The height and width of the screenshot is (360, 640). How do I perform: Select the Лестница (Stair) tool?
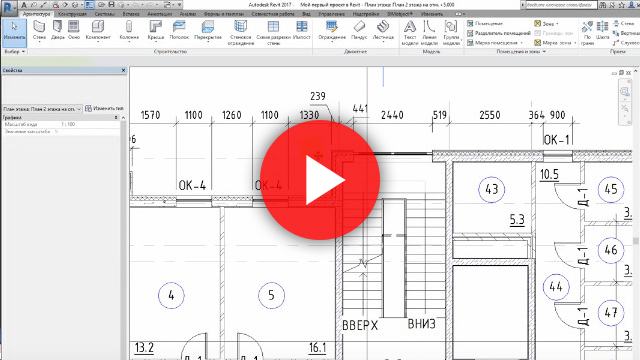383,31
